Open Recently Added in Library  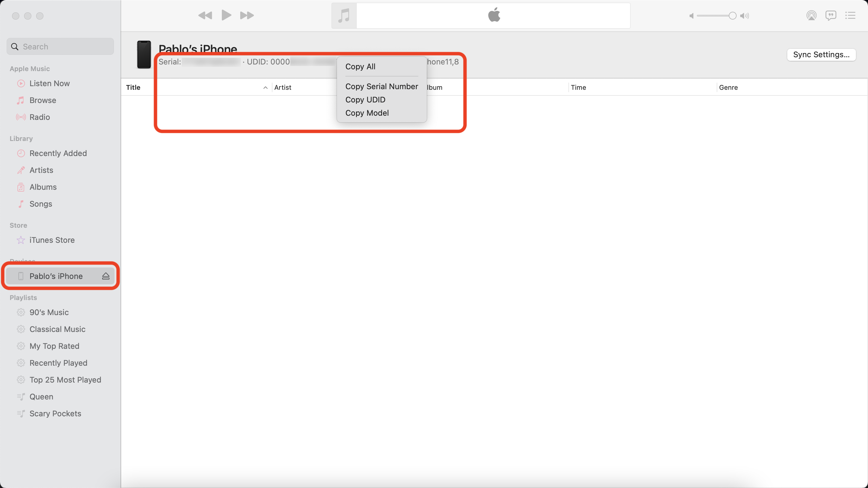[58, 153]
